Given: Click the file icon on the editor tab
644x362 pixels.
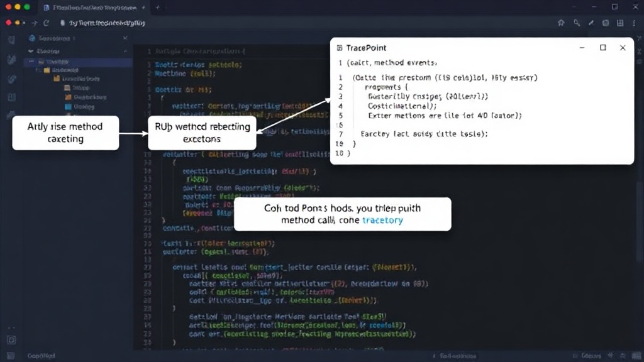Looking at the screenshot, I should 47,8.
